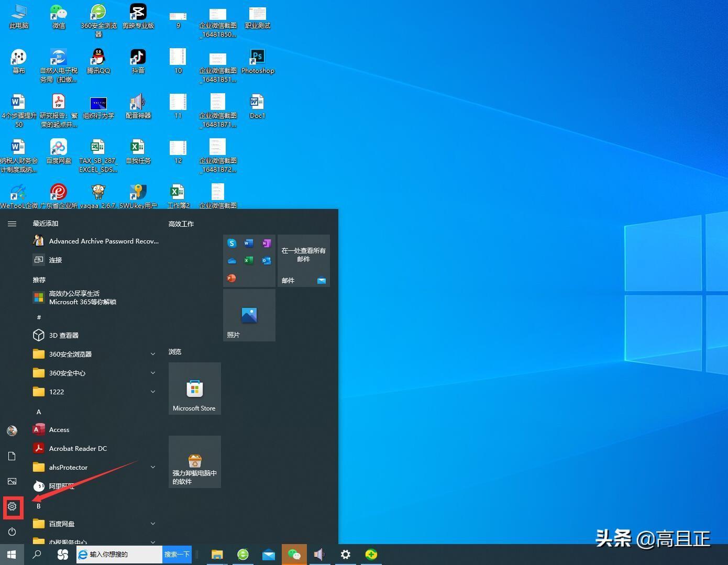Image resolution: width=728 pixels, height=565 pixels.
Task: Click the Power icon in Start menu
Action: [12, 531]
